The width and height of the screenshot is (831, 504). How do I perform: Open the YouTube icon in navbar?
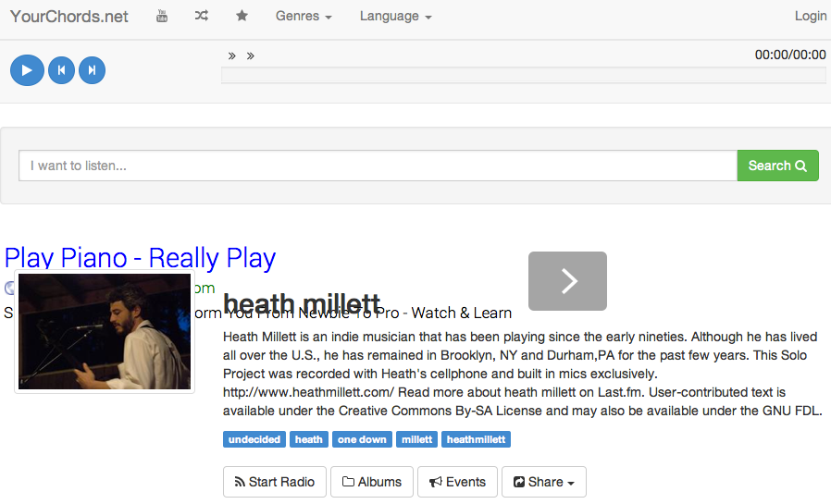tap(162, 16)
